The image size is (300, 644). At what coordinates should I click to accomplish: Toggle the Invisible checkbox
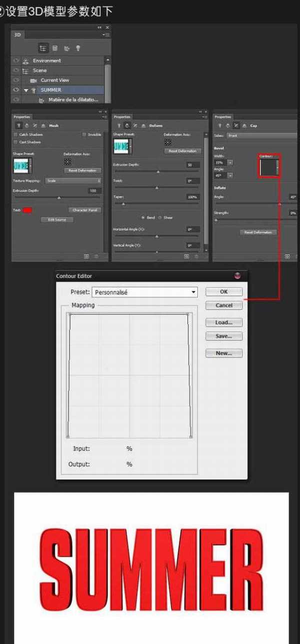(x=84, y=134)
